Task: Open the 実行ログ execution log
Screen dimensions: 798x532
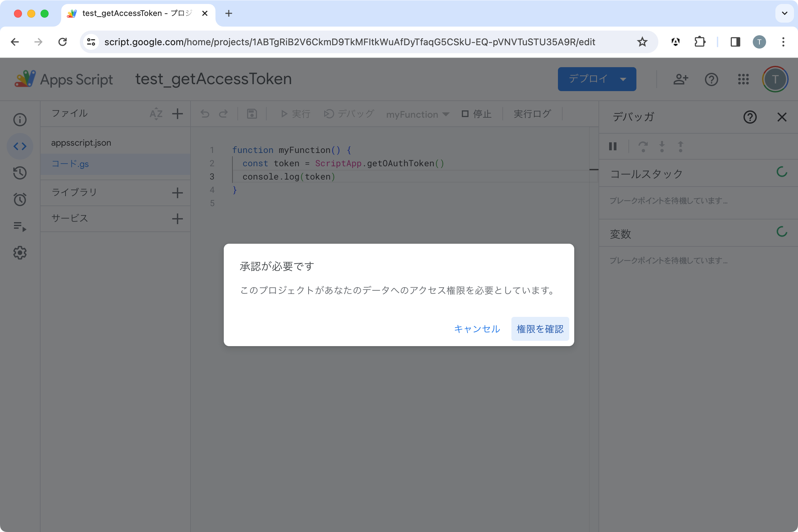Action: tap(532, 114)
